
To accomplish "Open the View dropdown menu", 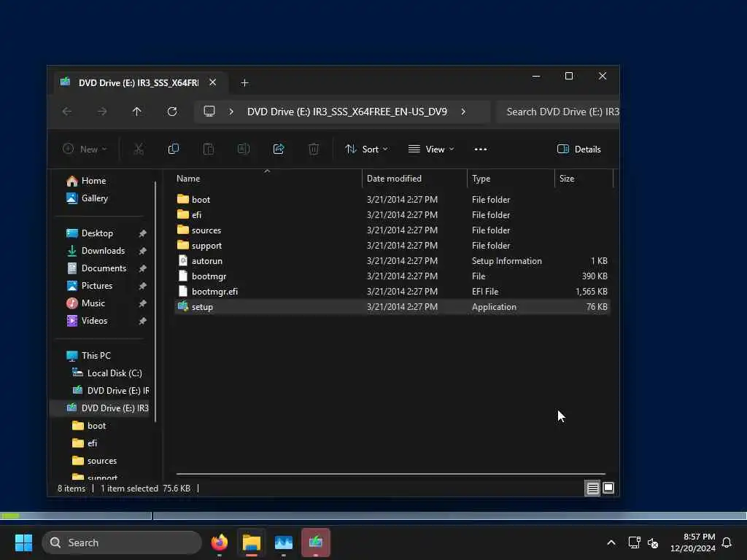I will [x=431, y=149].
